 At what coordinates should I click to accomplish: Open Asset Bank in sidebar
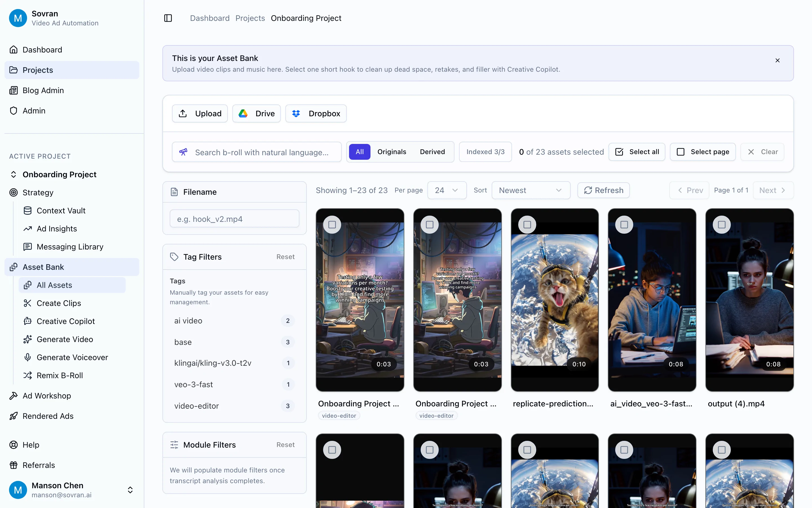click(72, 267)
